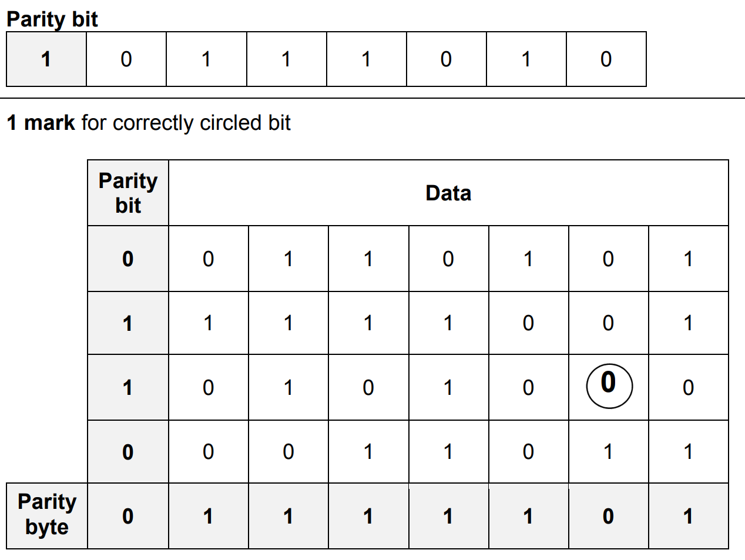Select the "Parity byte" row label cell
Image resolution: width=745 pixels, height=560 pixels.
[x=47, y=515]
